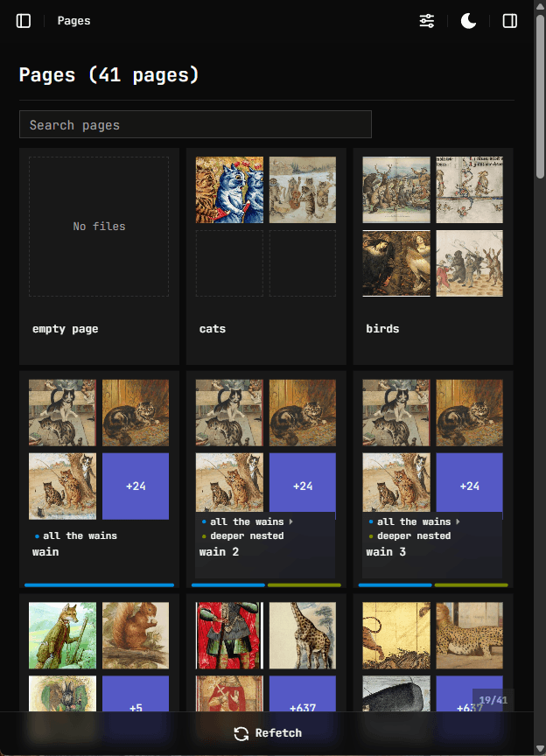
Task: Open the Pages breadcrumb item
Action: [x=73, y=21]
